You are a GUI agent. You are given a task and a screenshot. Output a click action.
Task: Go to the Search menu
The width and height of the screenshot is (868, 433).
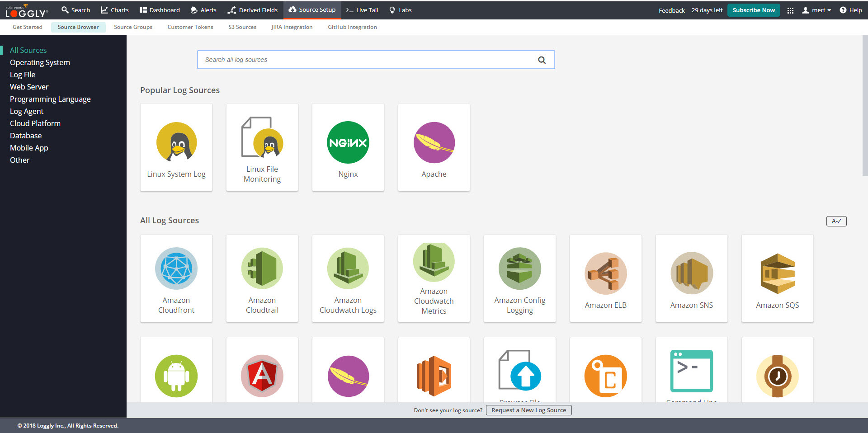[x=76, y=10]
